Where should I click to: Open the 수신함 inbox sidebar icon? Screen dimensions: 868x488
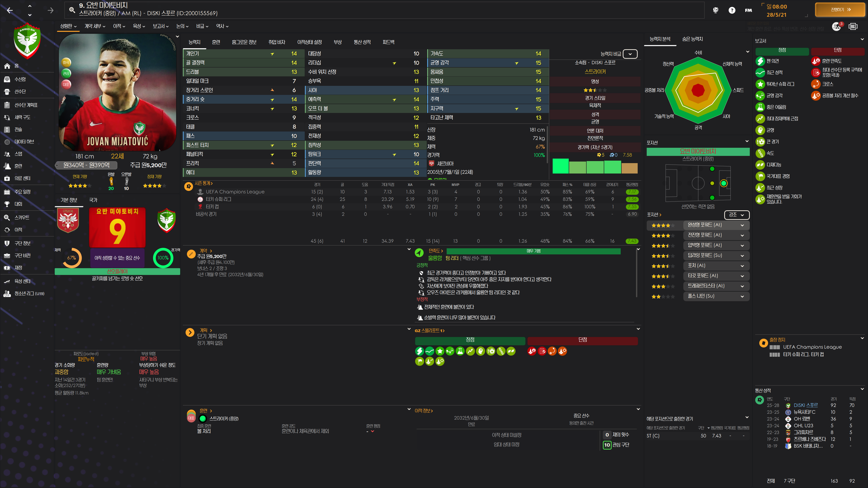tap(7, 79)
